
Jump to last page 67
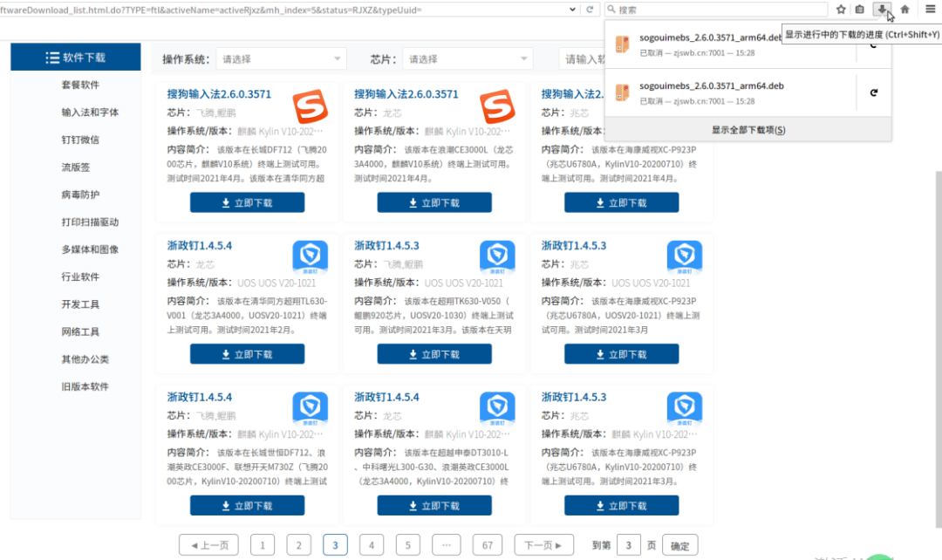click(488, 545)
